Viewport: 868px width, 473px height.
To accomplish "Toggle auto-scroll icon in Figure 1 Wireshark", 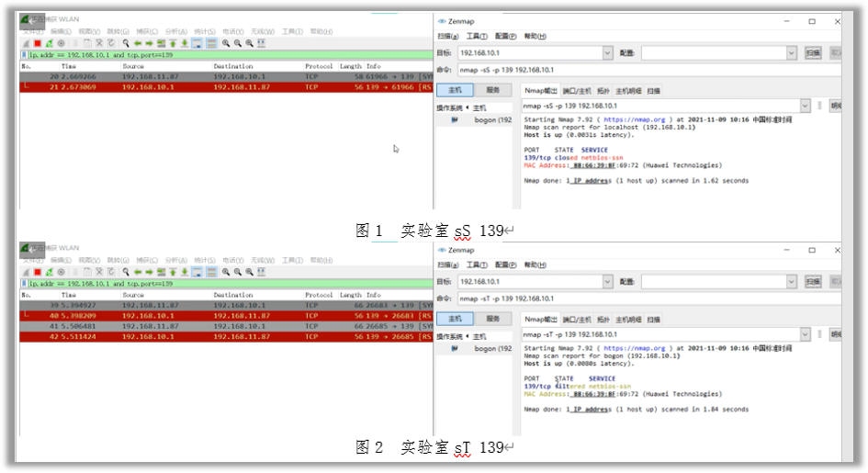I will tap(197, 43).
